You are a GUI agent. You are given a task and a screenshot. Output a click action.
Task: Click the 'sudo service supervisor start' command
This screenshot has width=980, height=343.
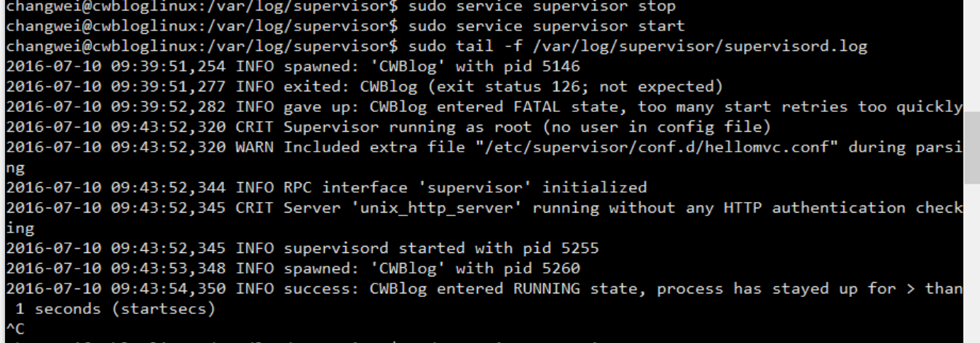[x=546, y=26]
